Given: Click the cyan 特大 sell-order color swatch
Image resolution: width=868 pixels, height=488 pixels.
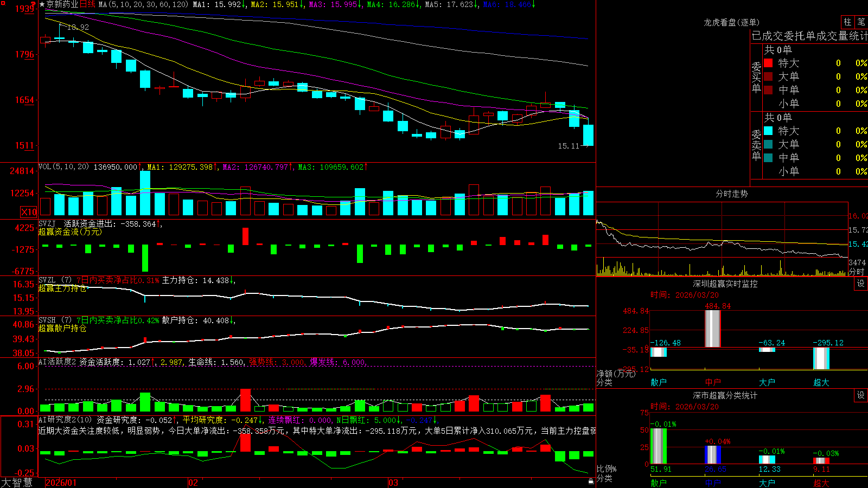Looking at the screenshot, I should point(768,131).
